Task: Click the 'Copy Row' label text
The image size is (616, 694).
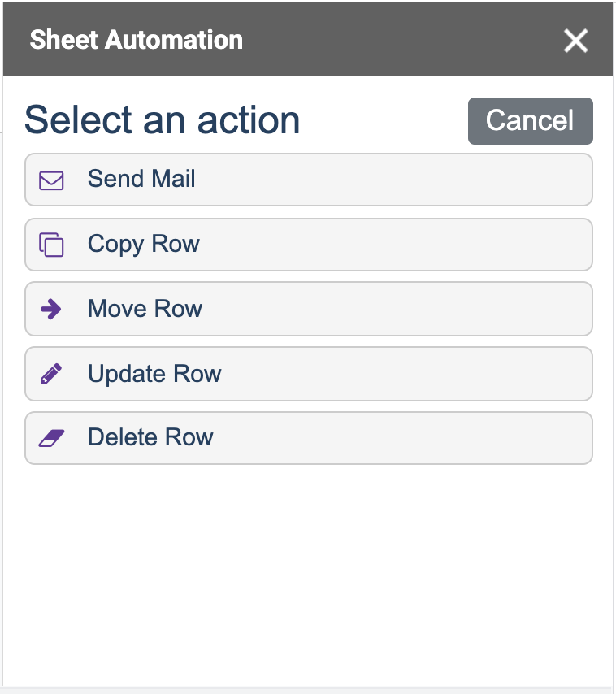Action: tap(143, 244)
